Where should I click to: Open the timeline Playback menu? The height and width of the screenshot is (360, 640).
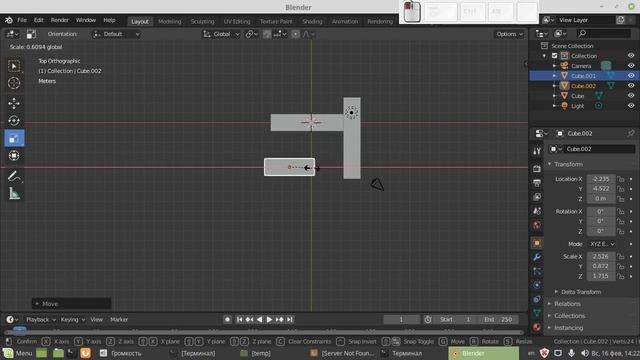40,320
